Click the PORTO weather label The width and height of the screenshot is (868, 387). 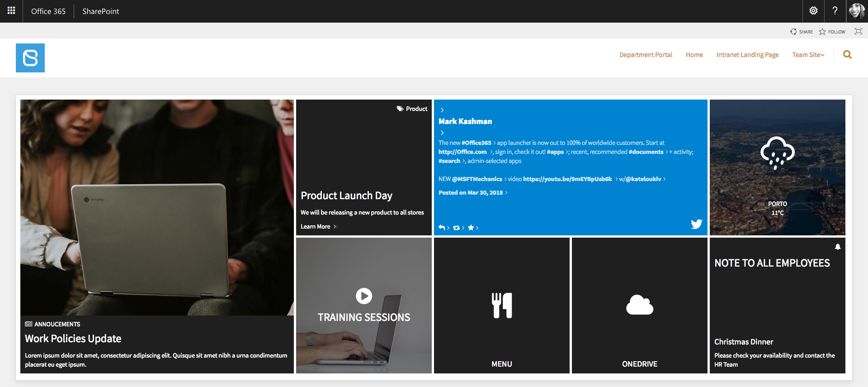click(x=777, y=204)
